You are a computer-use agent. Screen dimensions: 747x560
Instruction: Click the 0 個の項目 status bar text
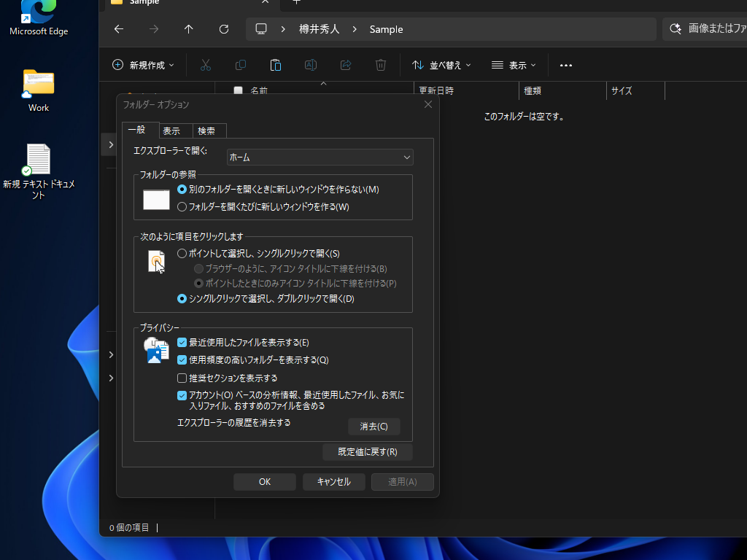[129, 528]
